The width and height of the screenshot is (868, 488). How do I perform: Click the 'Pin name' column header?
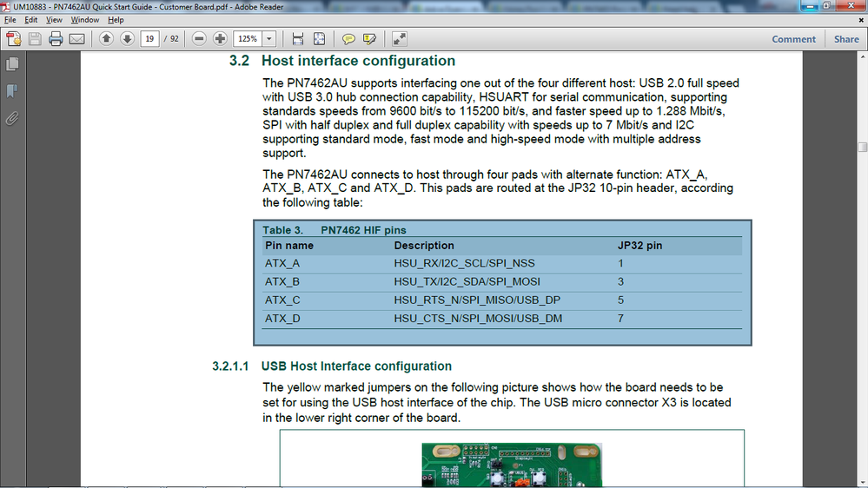289,246
